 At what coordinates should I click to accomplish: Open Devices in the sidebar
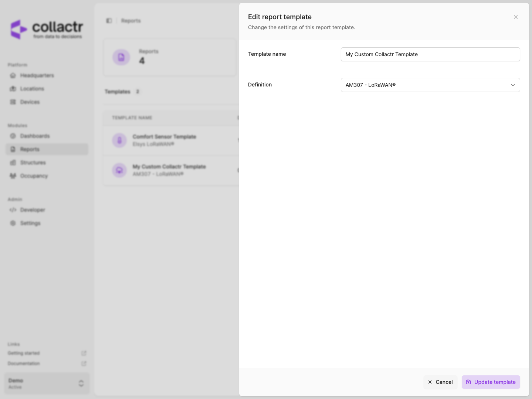(x=47, y=102)
